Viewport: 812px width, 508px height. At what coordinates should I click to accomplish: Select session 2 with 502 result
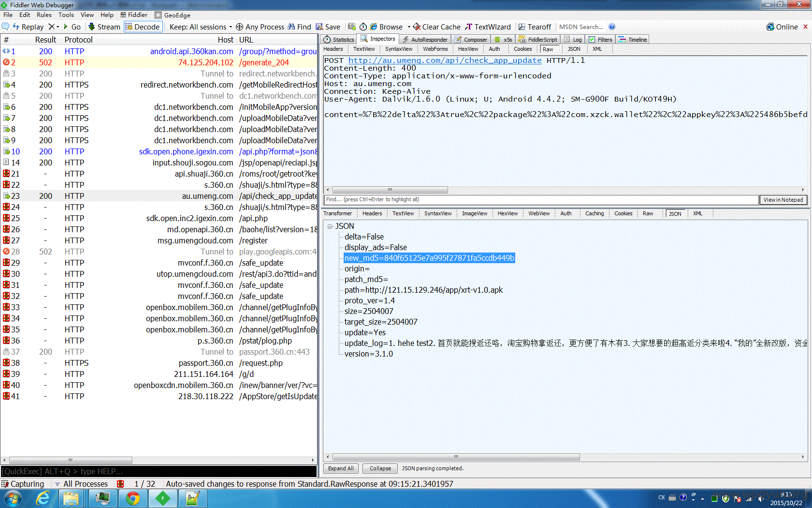click(159, 62)
